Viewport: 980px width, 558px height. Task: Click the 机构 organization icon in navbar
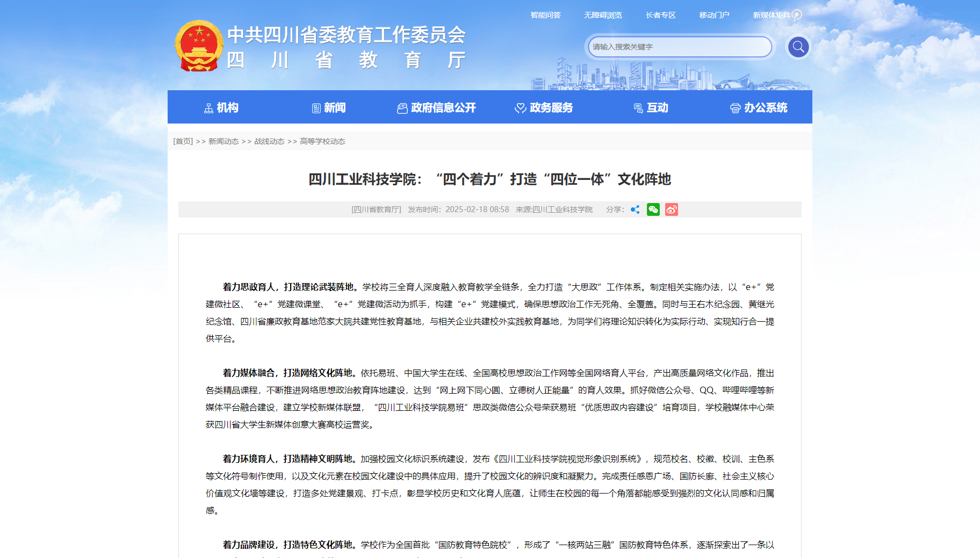(x=208, y=108)
